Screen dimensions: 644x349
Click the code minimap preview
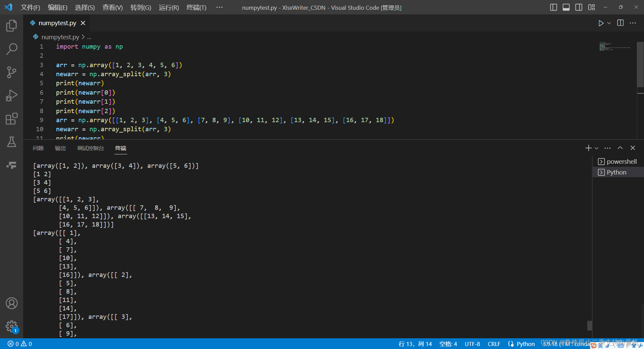[x=614, y=46]
